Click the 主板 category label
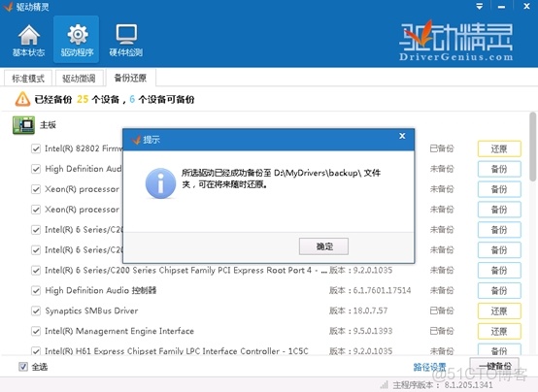The height and width of the screenshot is (392, 538). (48, 125)
